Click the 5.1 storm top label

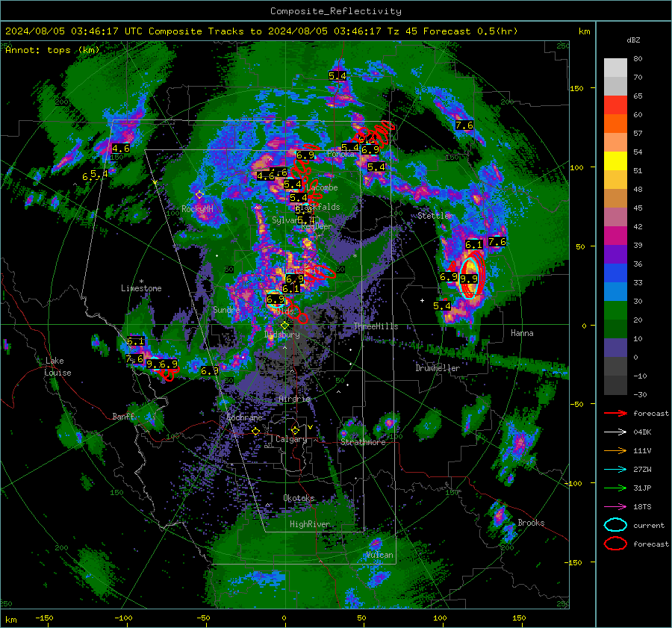click(136, 341)
